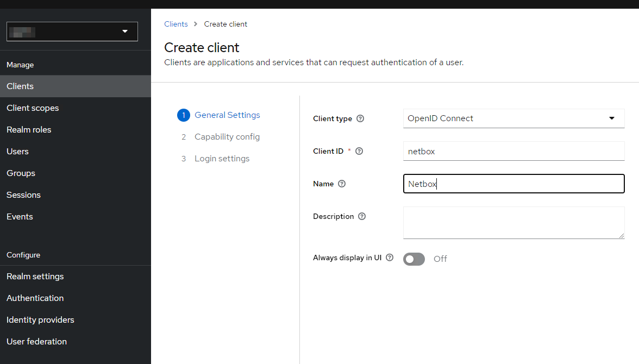Expand the realm selector dropdown
Viewport: 639px width, 364px height.
72,32
